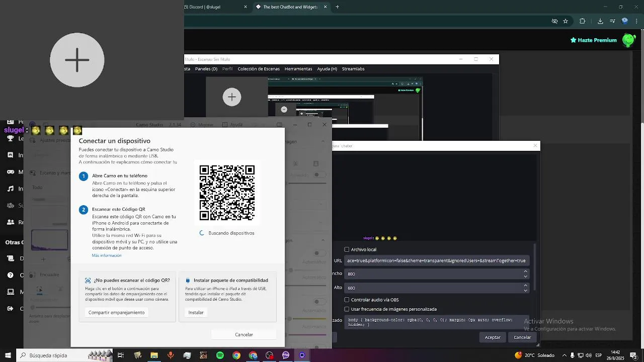Open Spotify on taskbar
The width and height of the screenshot is (644, 362).
[220, 355]
